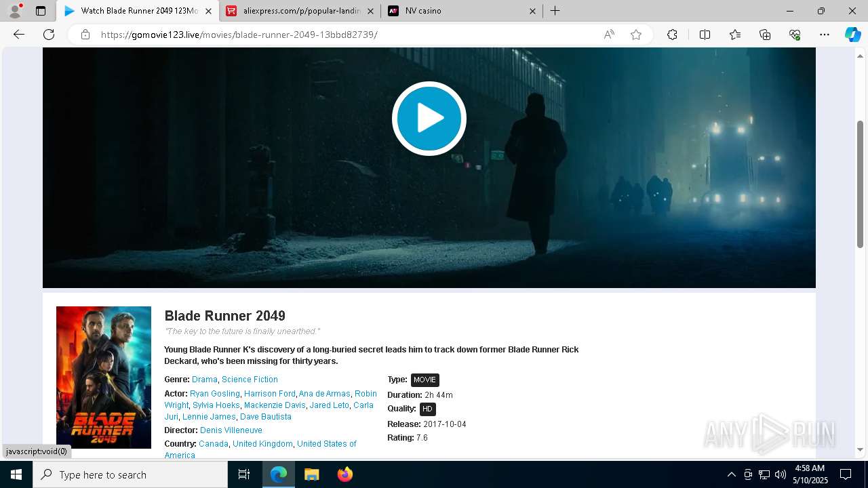The height and width of the screenshot is (488, 868).
Task: Open actor Harrison Ford link
Action: (x=270, y=394)
